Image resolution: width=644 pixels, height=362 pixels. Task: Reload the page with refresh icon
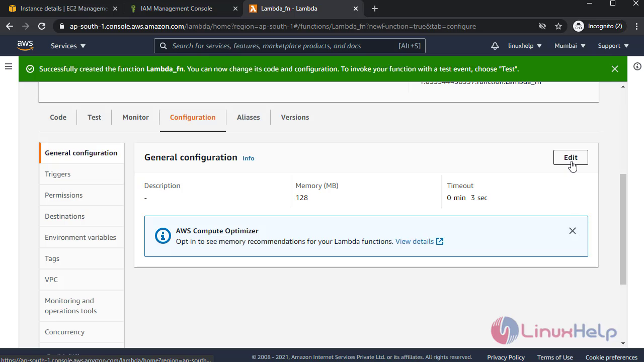(42, 26)
